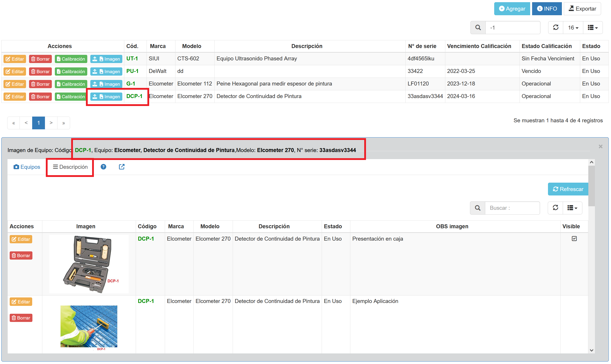Click the refresh icon in top toolbar
Image resolution: width=611 pixels, height=364 pixels.
click(x=555, y=28)
